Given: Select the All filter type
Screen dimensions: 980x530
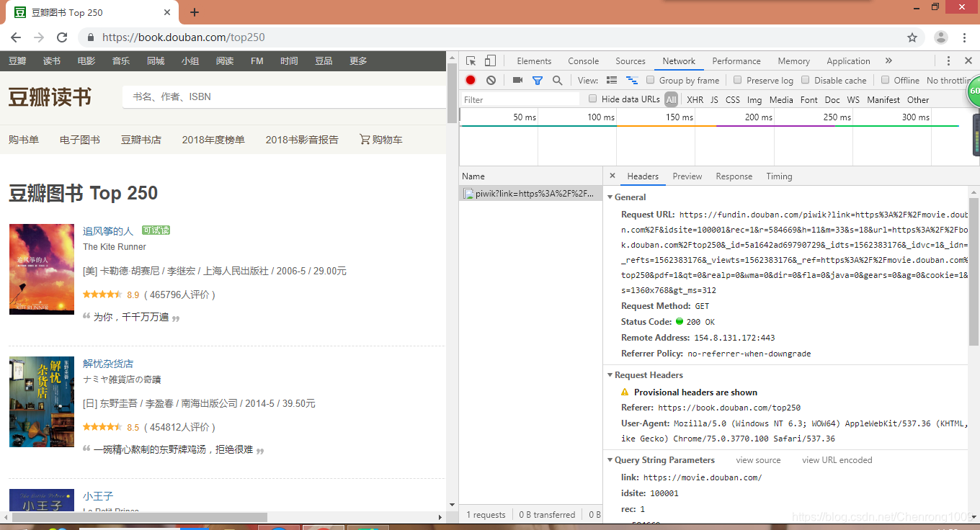Looking at the screenshot, I should [x=672, y=99].
